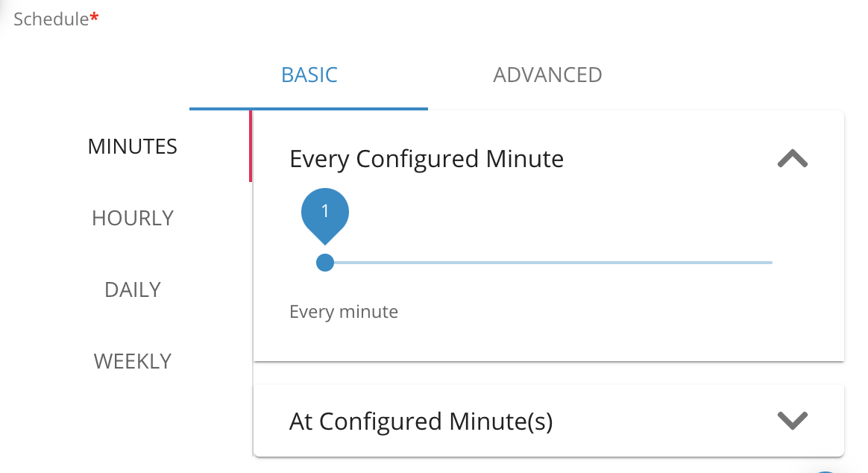This screenshot has height=473, width=868.
Task: Choose the DAILY schedule option
Action: tap(133, 289)
